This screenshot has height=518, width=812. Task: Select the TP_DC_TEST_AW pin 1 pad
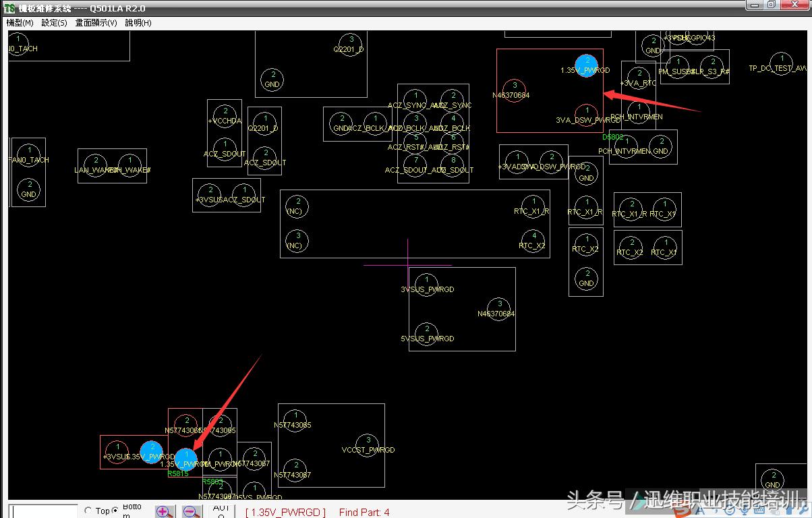point(781,63)
